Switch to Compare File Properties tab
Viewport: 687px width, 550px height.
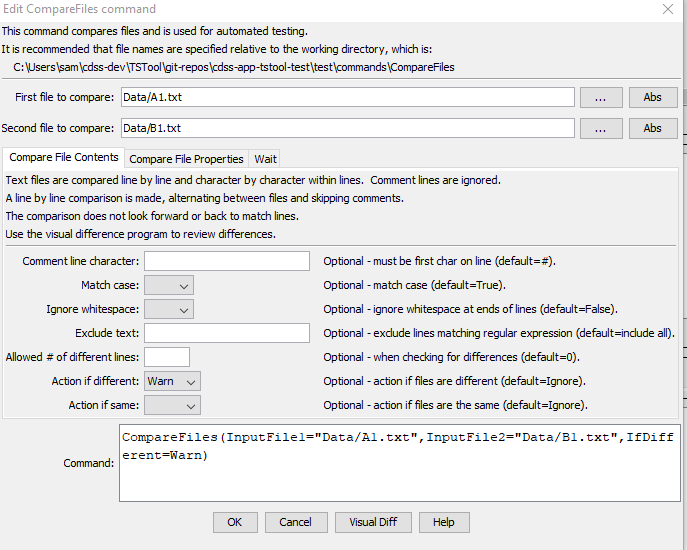(x=186, y=159)
